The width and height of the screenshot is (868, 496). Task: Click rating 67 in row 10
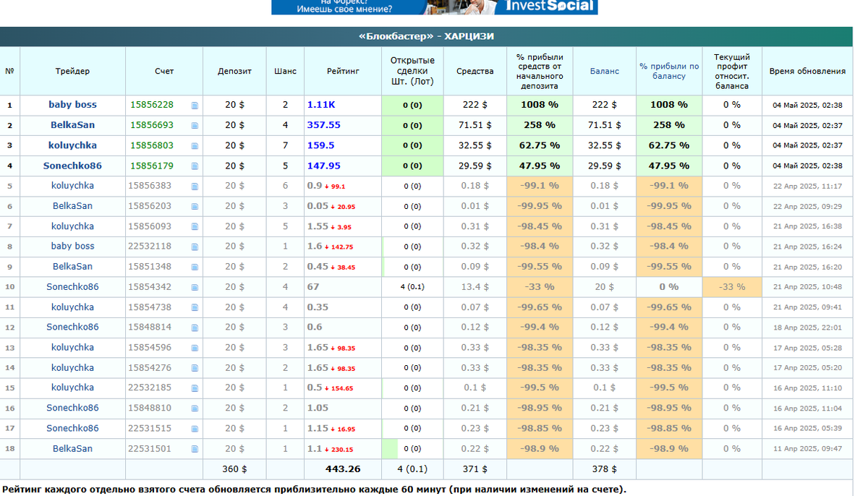tap(313, 287)
